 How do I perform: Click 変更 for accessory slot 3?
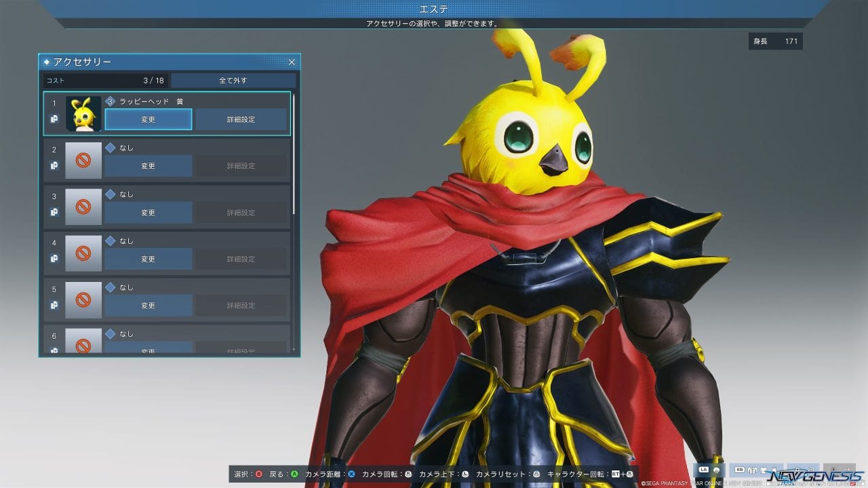click(x=149, y=212)
